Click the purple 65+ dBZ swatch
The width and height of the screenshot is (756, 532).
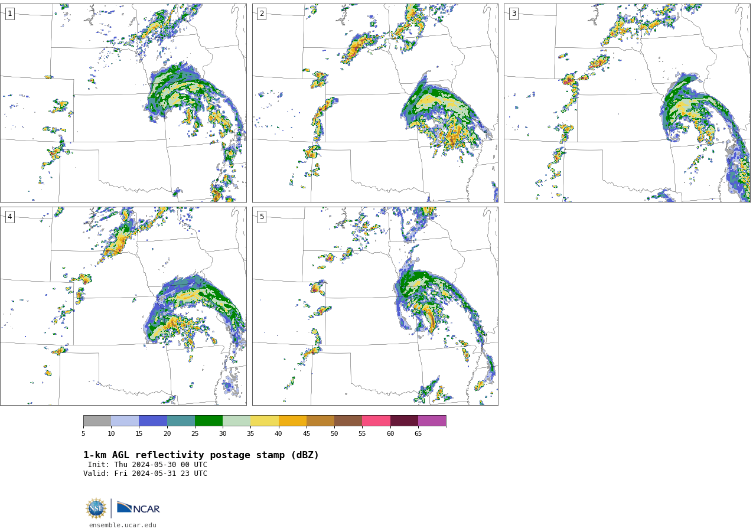(x=432, y=421)
